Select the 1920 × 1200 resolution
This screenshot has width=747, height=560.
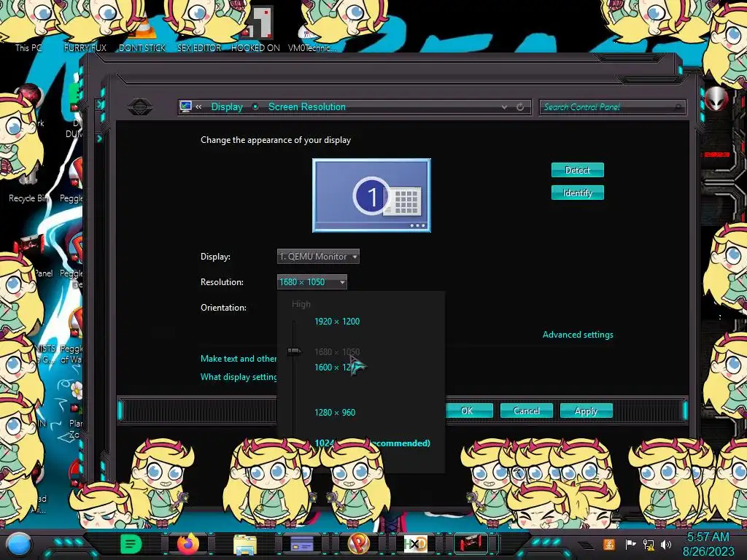tap(337, 322)
